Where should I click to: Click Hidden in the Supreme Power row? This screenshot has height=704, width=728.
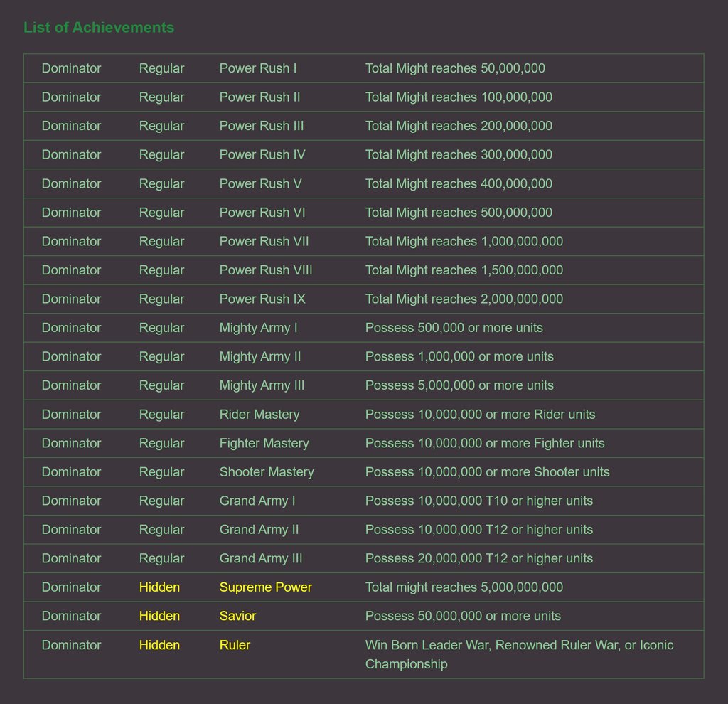click(x=159, y=587)
